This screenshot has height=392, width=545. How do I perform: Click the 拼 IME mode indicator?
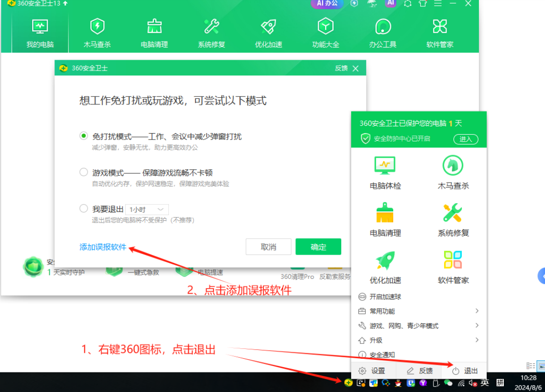point(500,383)
